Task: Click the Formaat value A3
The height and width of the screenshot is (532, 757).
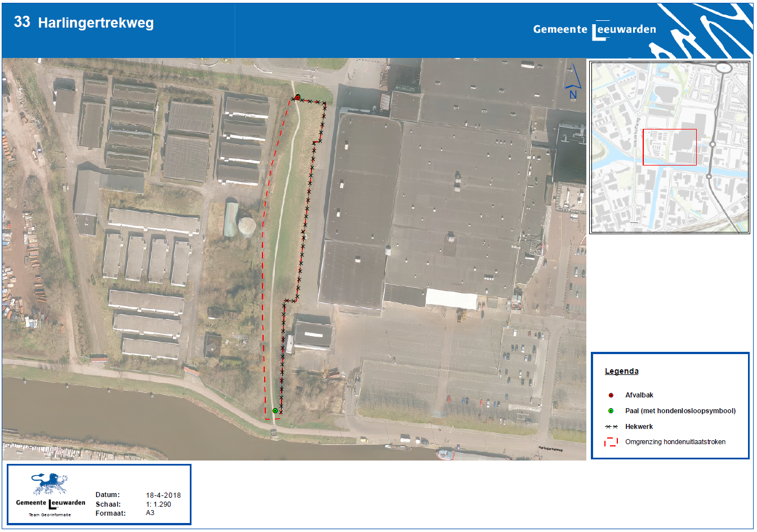Action: point(150,513)
